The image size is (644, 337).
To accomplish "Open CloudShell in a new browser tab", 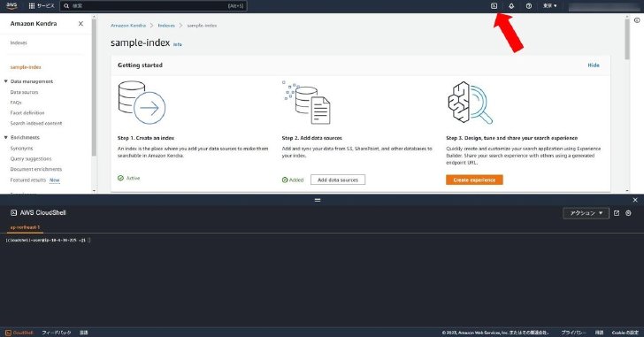I will pos(617,213).
